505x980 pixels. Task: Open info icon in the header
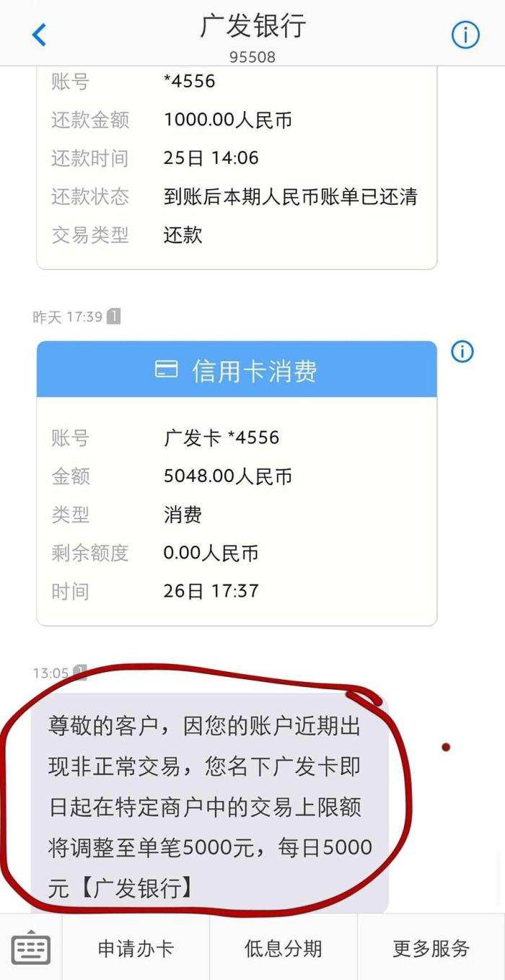465,34
